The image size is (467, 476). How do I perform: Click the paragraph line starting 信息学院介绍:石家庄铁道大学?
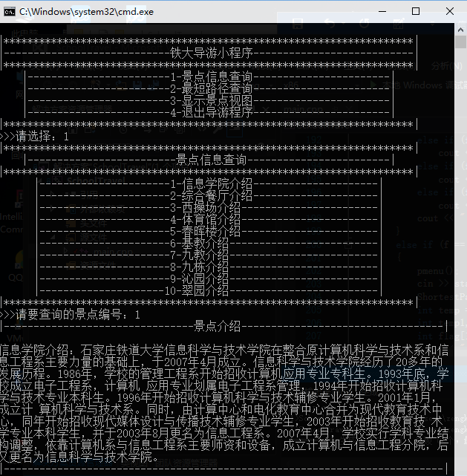click(224, 351)
